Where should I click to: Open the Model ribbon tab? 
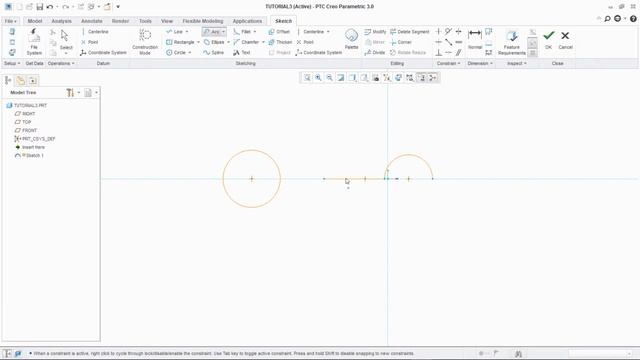click(x=35, y=21)
